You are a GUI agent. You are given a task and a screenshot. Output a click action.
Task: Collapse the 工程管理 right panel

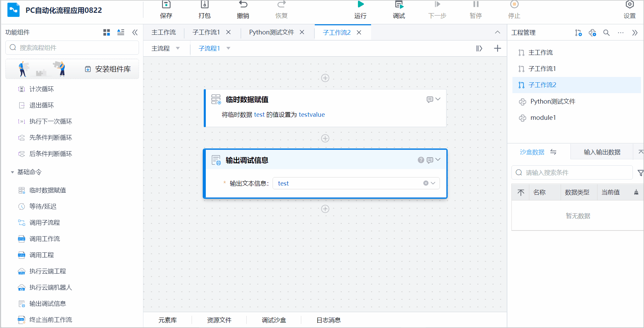click(x=635, y=33)
